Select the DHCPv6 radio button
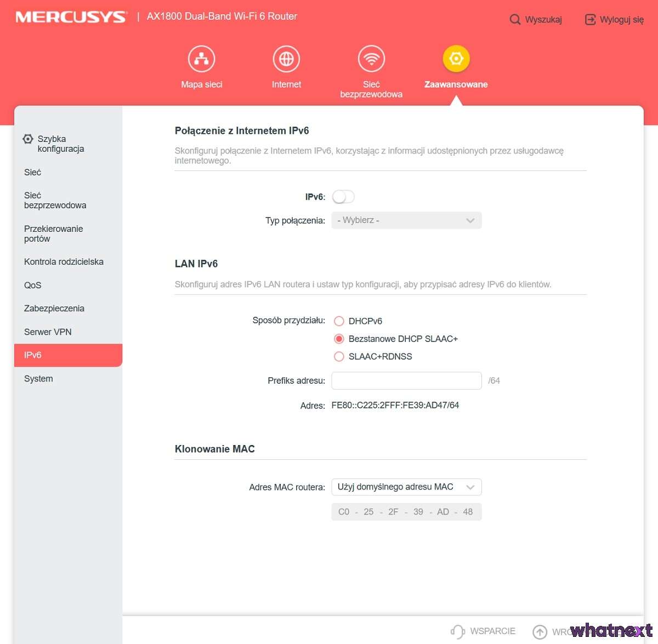Image resolution: width=658 pixels, height=644 pixels. point(339,321)
